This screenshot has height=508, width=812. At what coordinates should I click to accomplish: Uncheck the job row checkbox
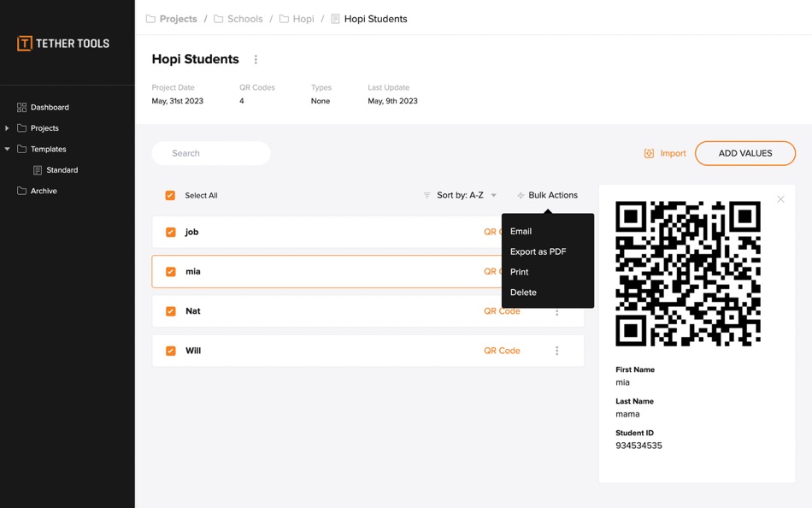(x=170, y=233)
